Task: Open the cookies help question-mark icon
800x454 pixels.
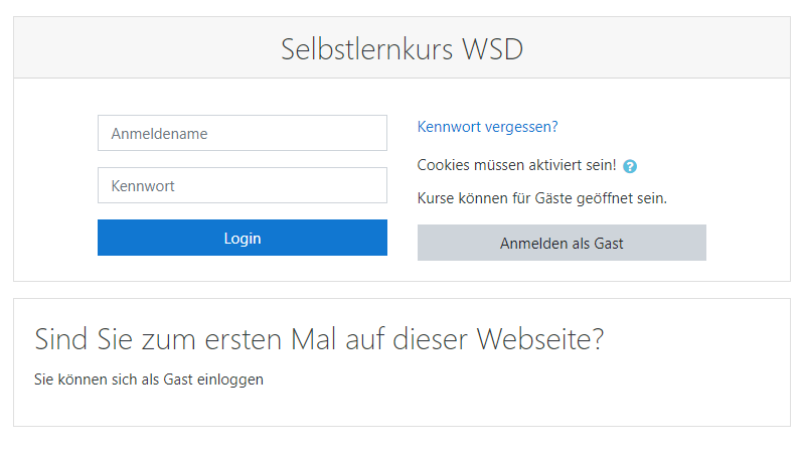Action: [630, 166]
